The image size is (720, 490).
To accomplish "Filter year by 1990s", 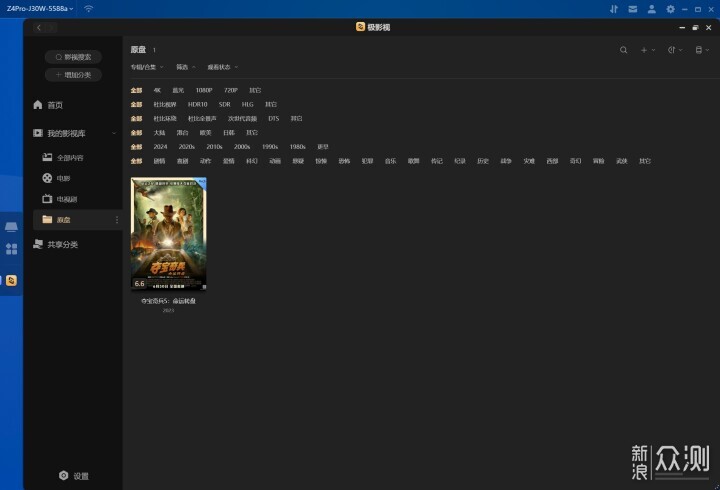I will point(270,147).
